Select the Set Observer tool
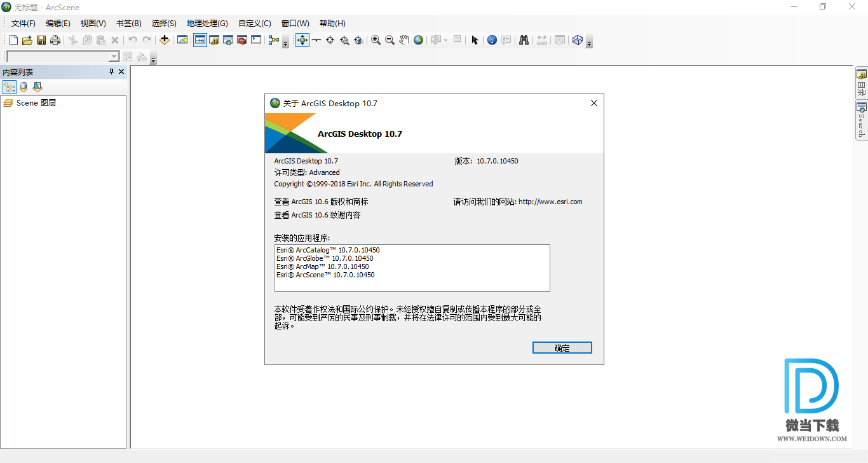Image resolution: width=868 pixels, height=463 pixels. (358, 40)
